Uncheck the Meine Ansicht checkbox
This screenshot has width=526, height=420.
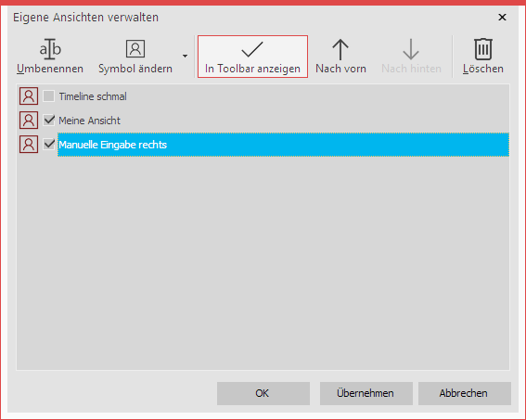(49, 120)
